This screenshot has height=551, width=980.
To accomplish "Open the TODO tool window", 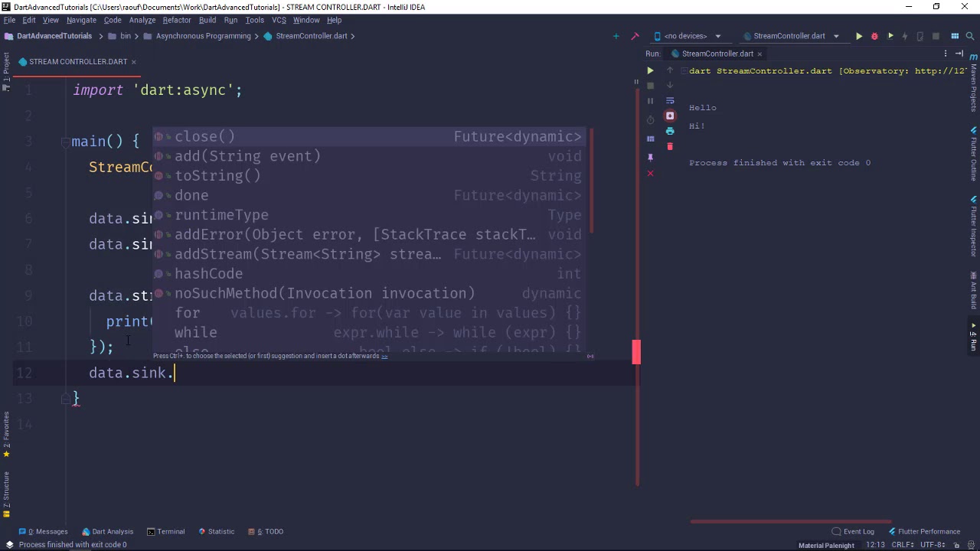I will click(x=265, y=531).
